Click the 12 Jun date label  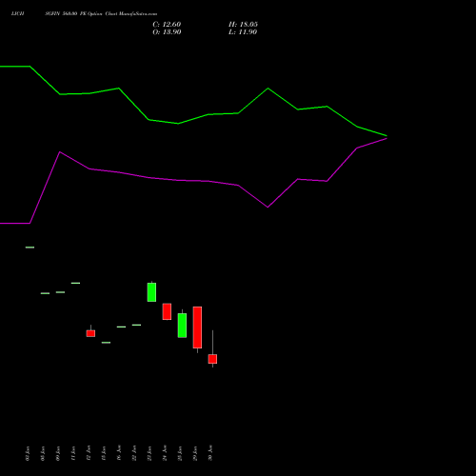89,453
